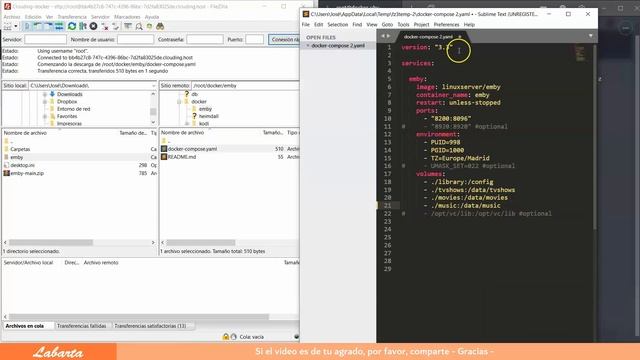Open the Servidor menu
This screenshot has width=640, height=360.
pyautogui.click(x=100, y=17)
